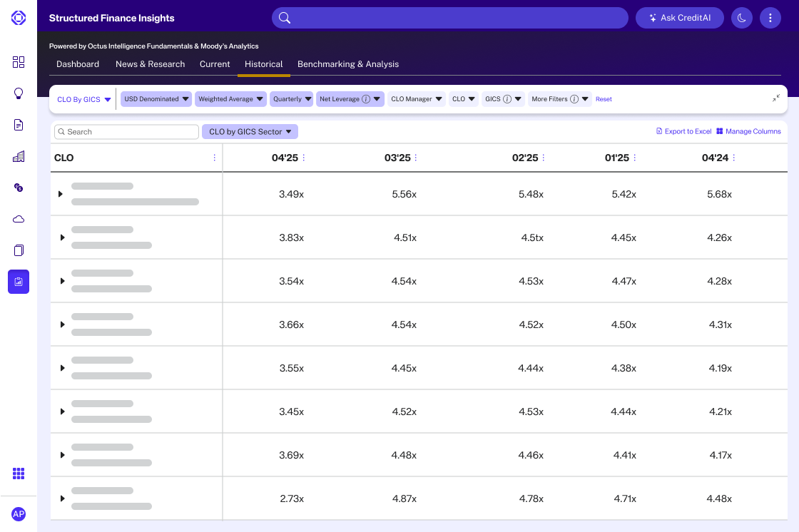Click the cloud icon in sidebar
The height and width of the screenshot is (532, 799).
19,219
